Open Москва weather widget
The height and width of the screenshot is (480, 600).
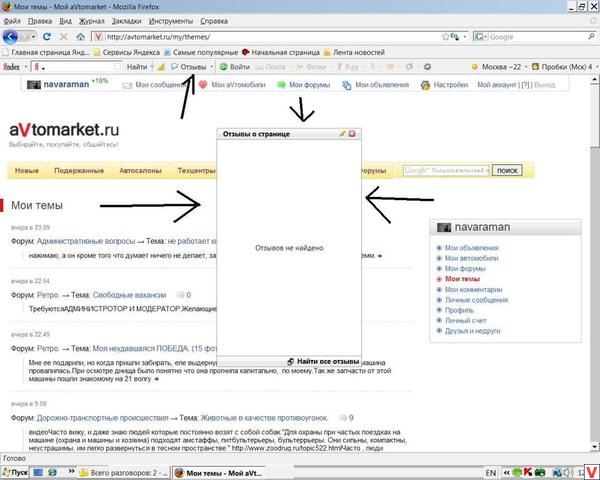(496, 67)
